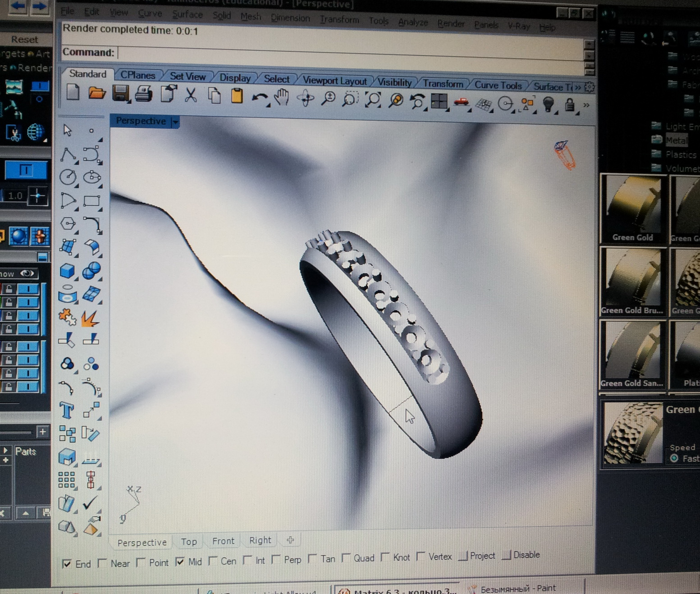This screenshot has width=700, height=594.
Task: Click the Open folder icon
Action: pyautogui.click(x=96, y=93)
